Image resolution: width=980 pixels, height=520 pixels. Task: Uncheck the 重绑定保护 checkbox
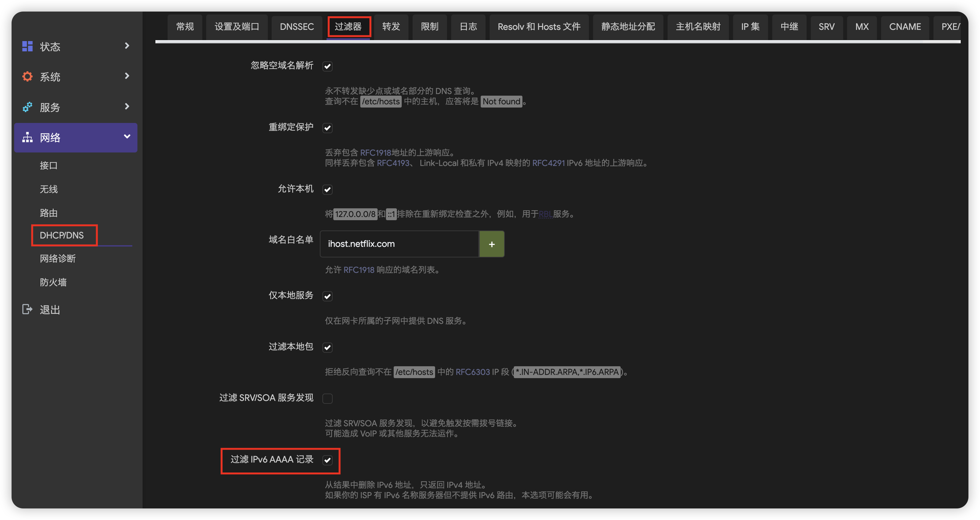pos(327,128)
